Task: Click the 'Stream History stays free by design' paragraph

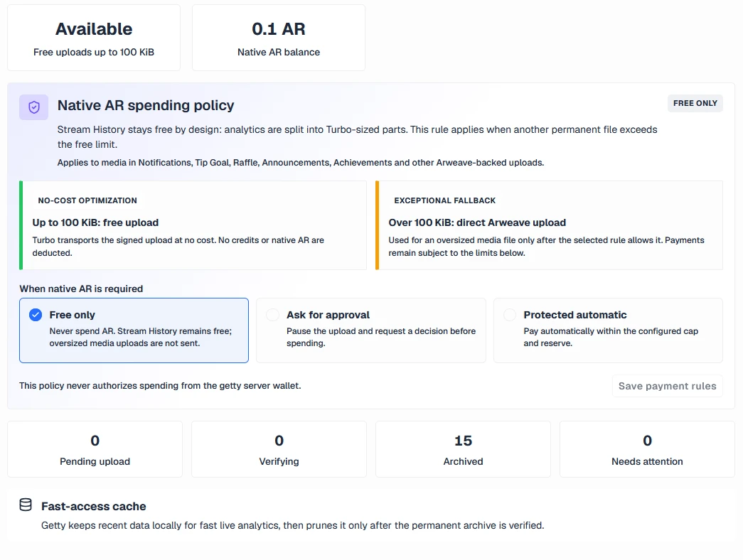Action: click(358, 137)
